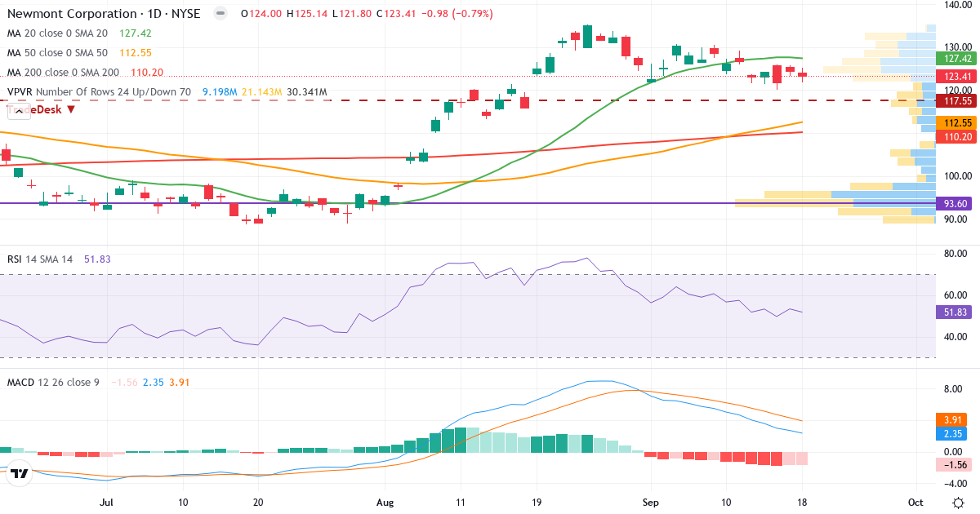The image size is (980, 514).
Task: Click the high value 125.14
Action: tap(313, 14)
